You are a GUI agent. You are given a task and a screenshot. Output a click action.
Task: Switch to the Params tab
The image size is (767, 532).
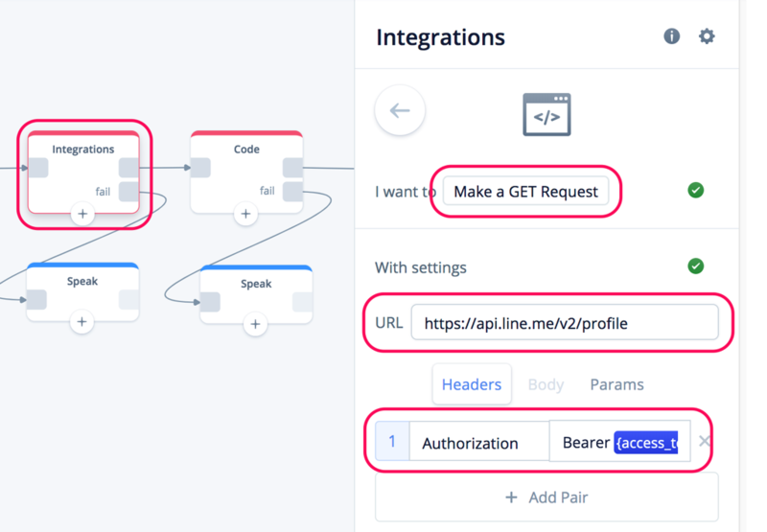point(616,384)
